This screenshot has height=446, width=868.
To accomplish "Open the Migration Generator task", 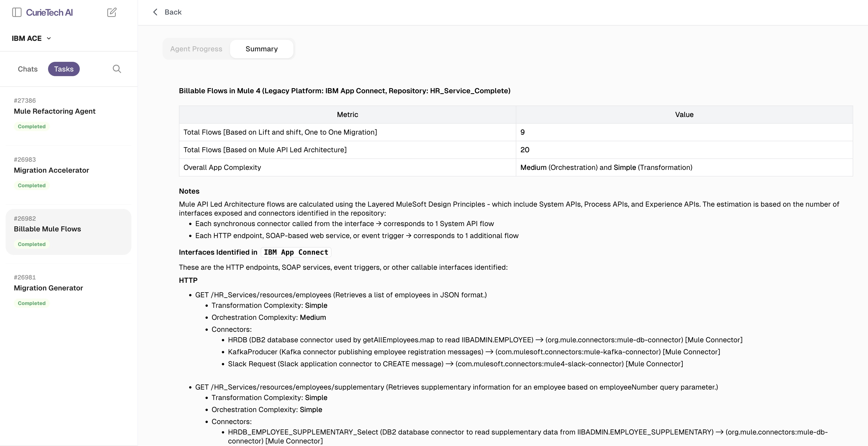I will coord(48,288).
